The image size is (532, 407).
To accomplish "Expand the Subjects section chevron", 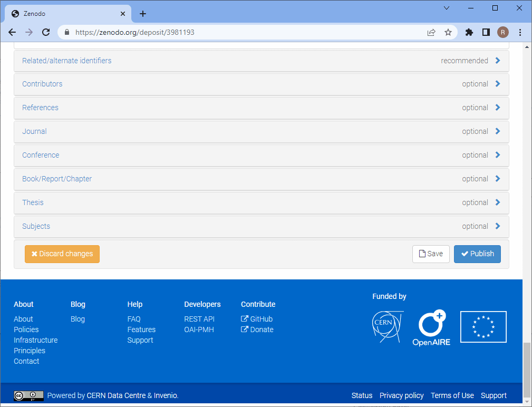I will click(497, 226).
